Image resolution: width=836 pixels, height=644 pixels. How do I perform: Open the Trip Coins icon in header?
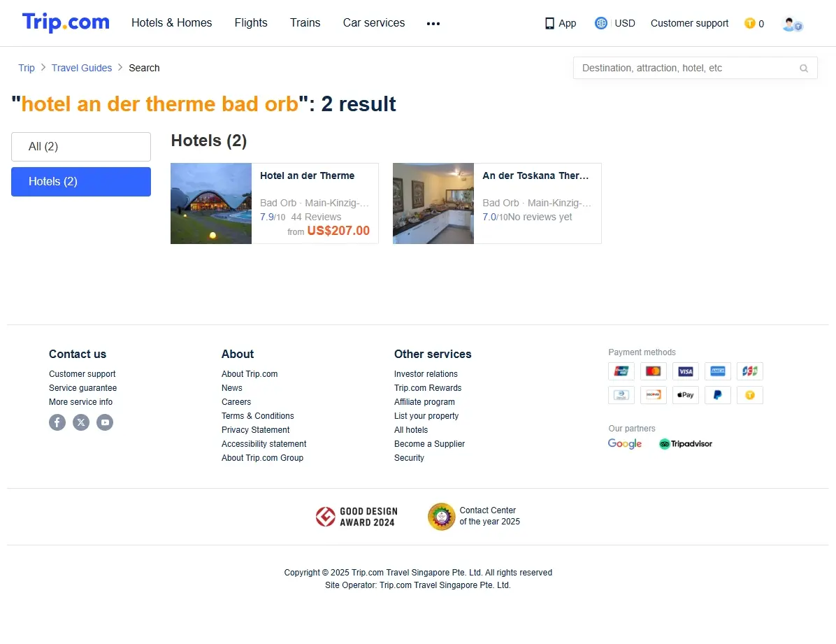(749, 23)
